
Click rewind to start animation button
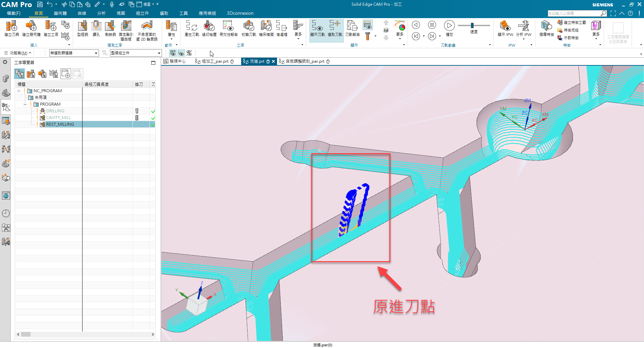click(416, 36)
